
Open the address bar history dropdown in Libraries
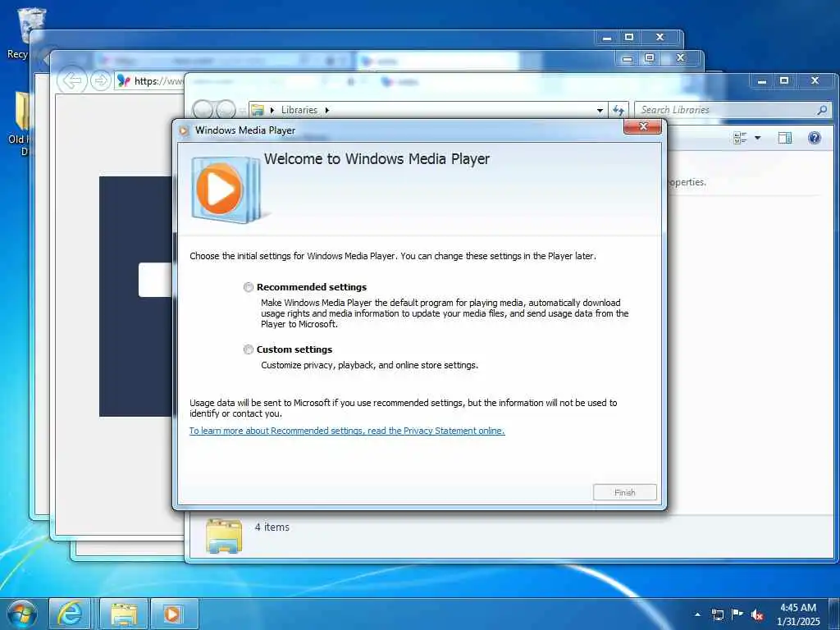(x=600, y=111)
